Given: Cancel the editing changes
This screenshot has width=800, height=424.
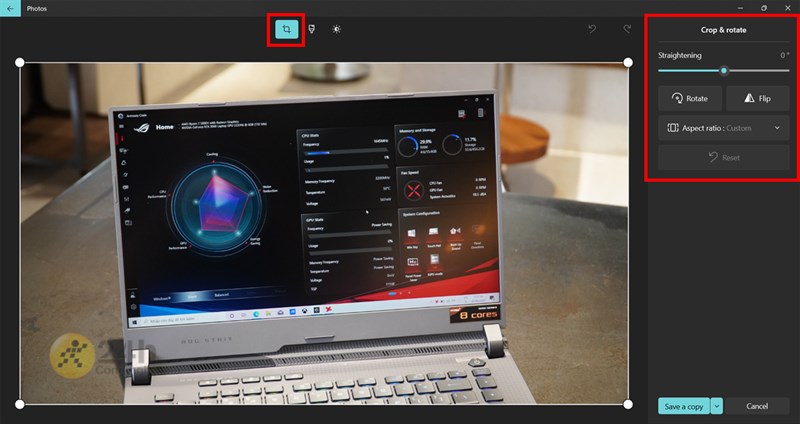Looking at the screenshot, I should [757, 406].
